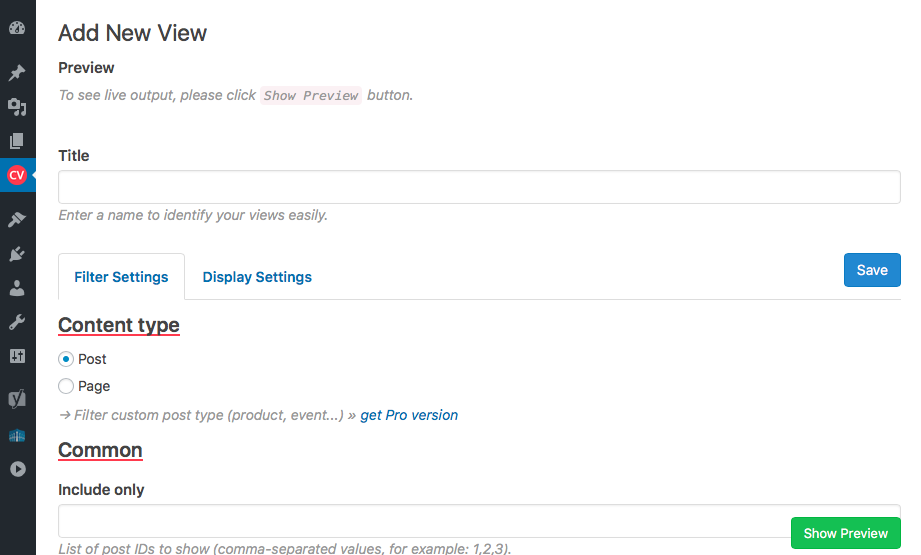Select the Content Views CV icon
Screen dimensions: 921x555
tap(17, 175)
